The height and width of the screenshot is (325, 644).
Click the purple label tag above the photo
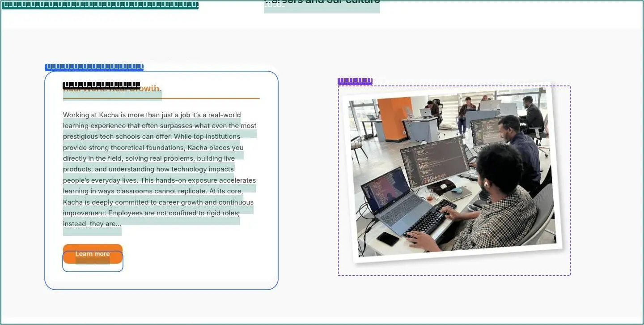point(355,81)
